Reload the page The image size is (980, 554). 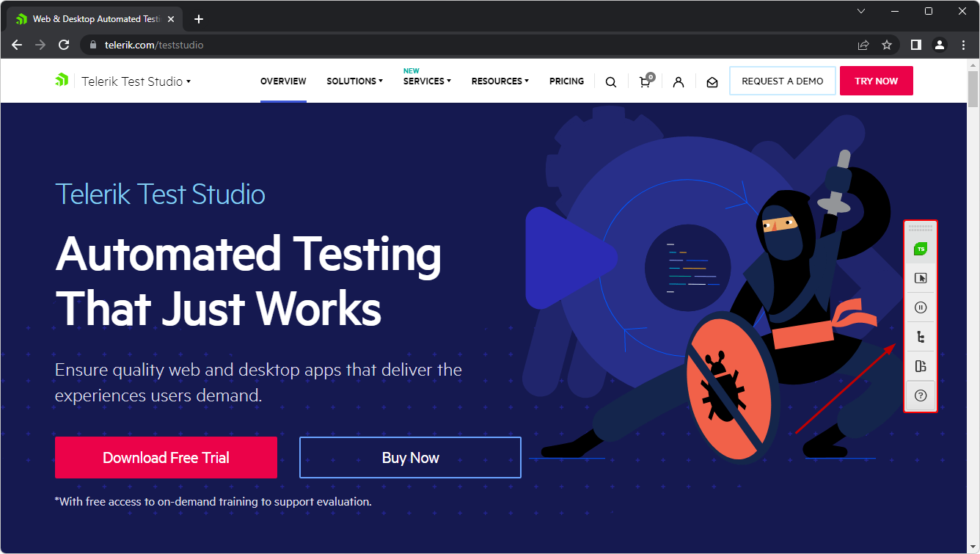click(64, 45)
